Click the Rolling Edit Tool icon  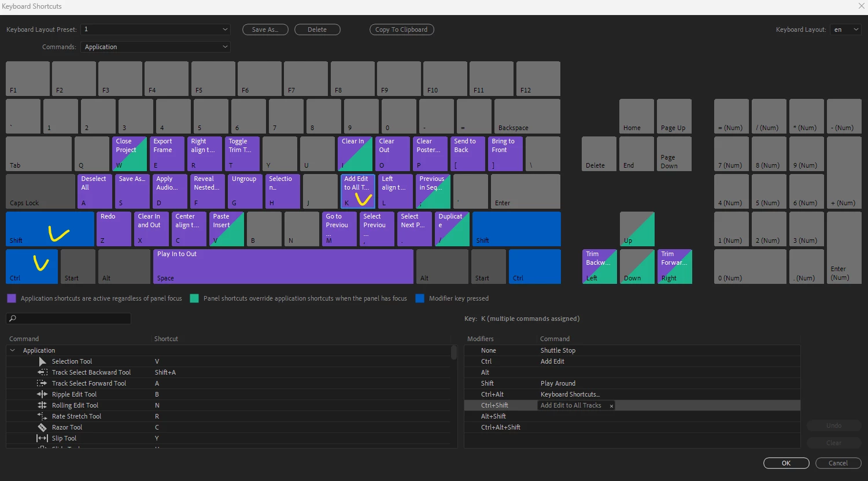[x=42, y=405]
